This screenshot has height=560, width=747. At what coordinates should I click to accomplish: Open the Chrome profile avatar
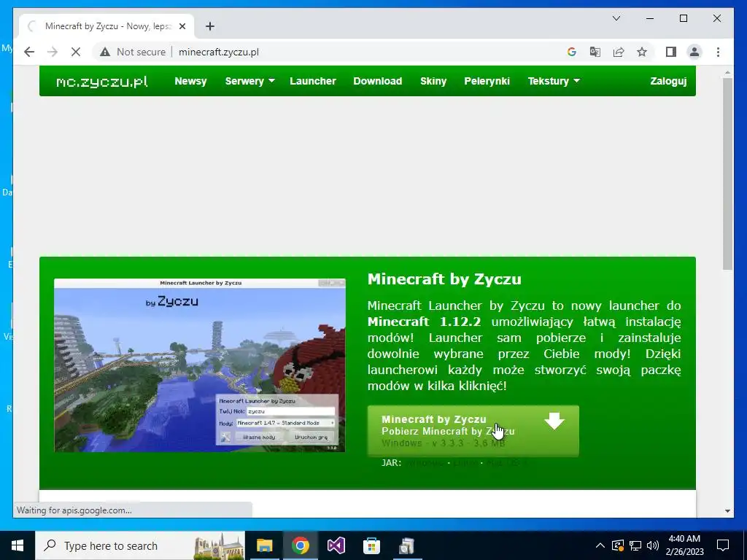click(694, 52)
